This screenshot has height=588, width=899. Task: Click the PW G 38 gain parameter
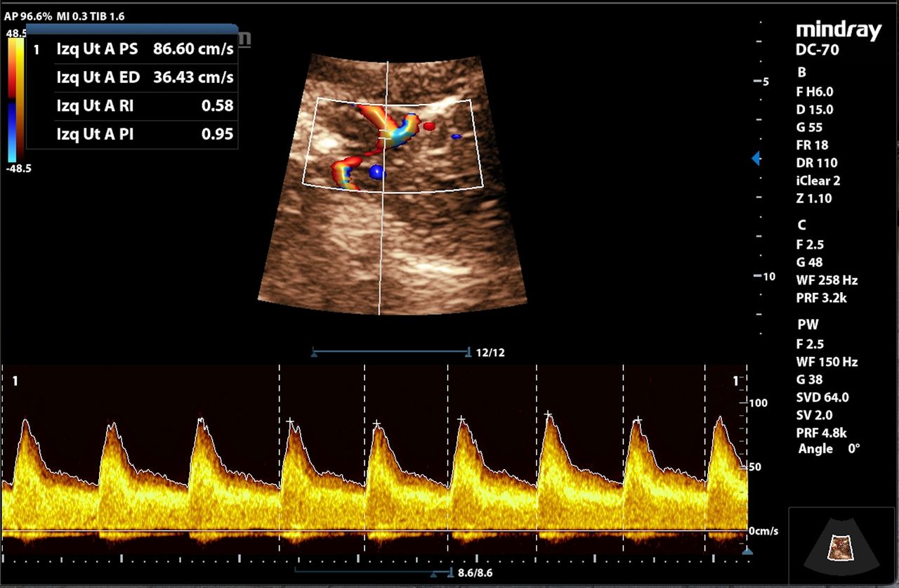(x=810, y=379)
